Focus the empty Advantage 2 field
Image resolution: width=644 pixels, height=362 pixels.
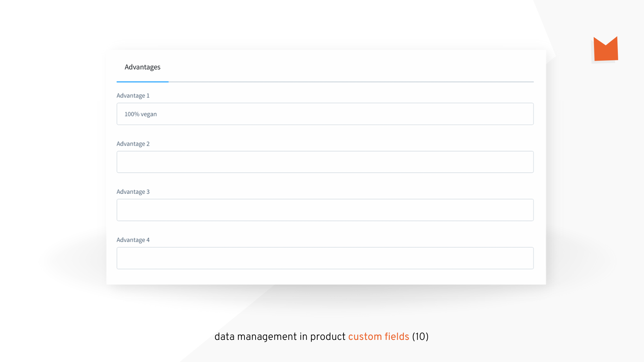click(x=325, y=162)
